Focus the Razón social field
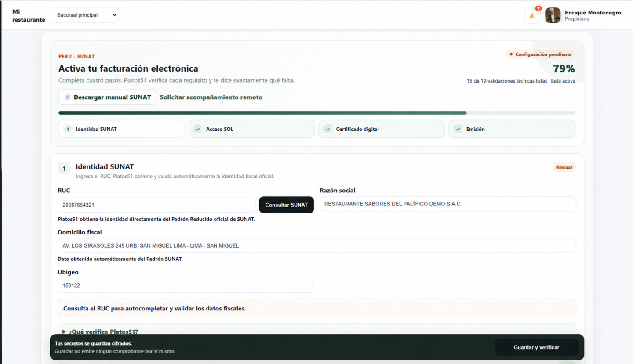Screen dimensions: 633x364 [447, 204]
